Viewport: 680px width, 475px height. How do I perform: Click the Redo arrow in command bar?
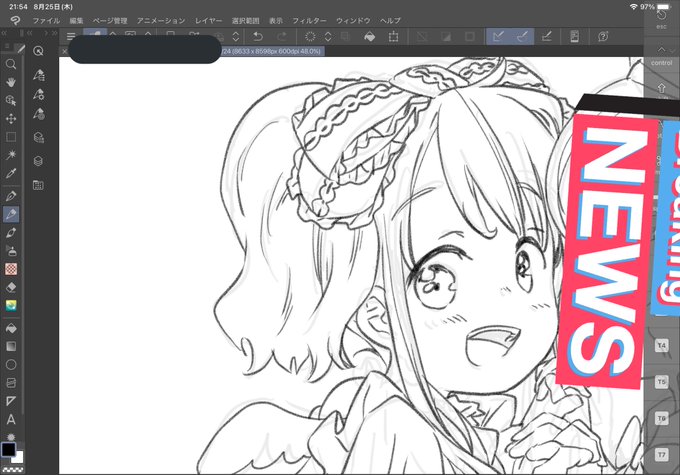coord(282,36)
